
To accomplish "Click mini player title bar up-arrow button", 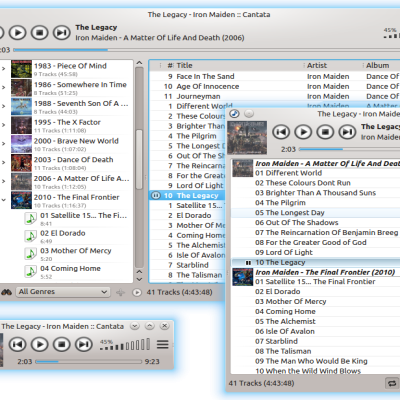I will (150, 326).
